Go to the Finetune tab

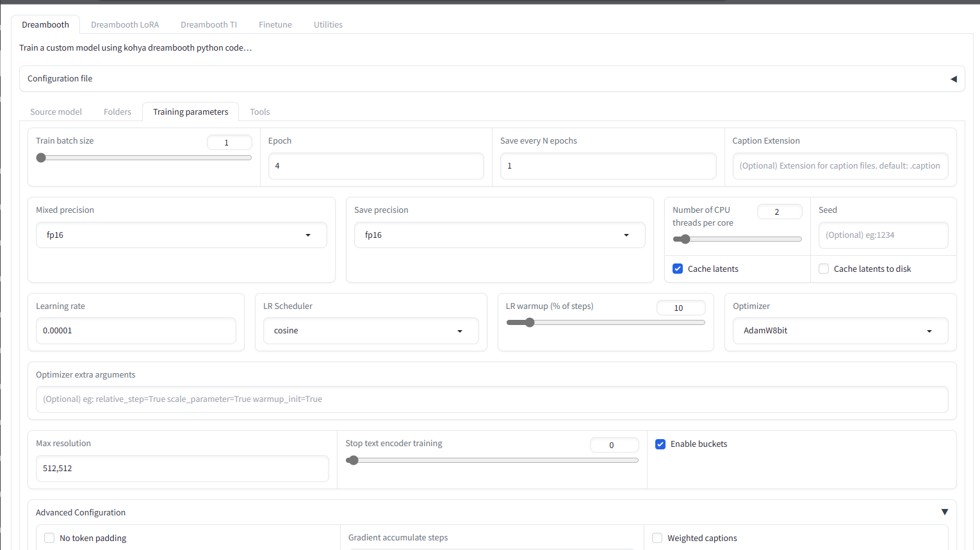coord(275,24)
